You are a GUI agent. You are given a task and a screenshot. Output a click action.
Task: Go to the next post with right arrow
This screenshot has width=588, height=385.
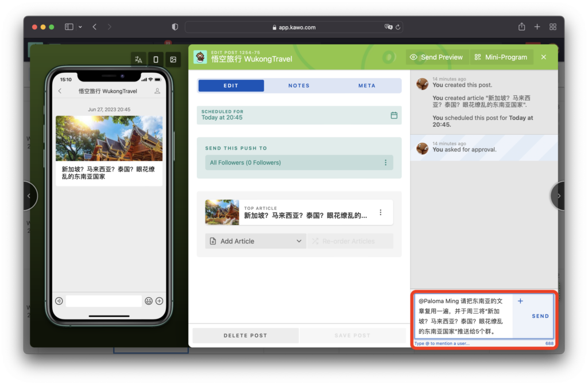[558, 196]
